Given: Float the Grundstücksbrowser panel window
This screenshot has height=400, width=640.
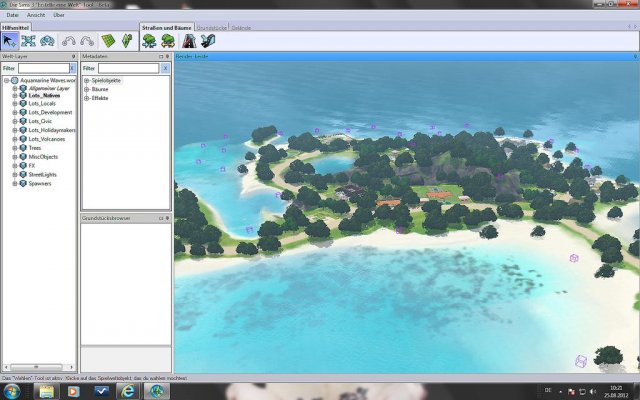Looking at the screenshot, I should (161, 218).
